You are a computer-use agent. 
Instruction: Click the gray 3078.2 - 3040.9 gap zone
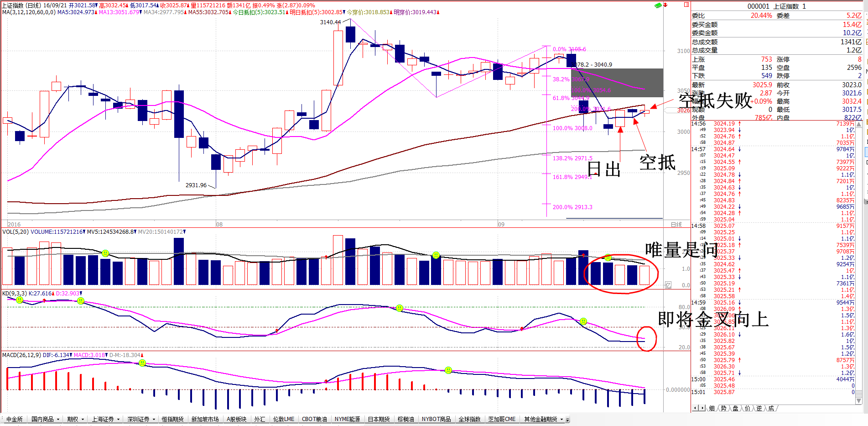(617, 83)
